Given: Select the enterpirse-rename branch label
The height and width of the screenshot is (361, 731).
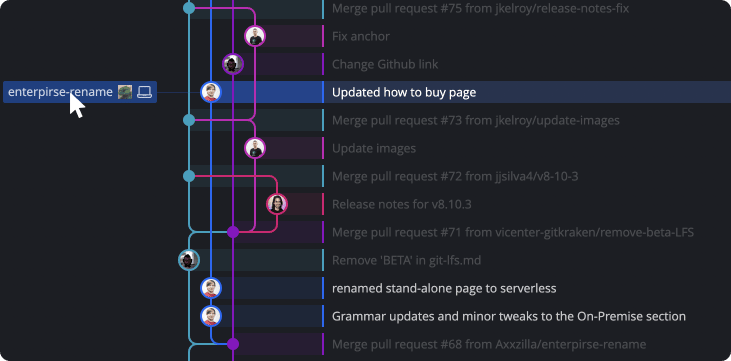Looking at the screenshot, I should point(80,92).
